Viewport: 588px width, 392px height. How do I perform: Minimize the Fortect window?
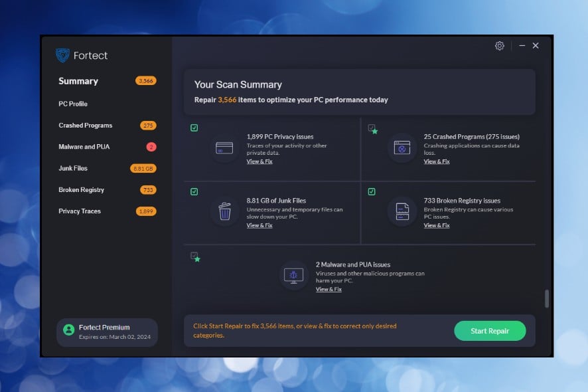(x=522, y=45)
